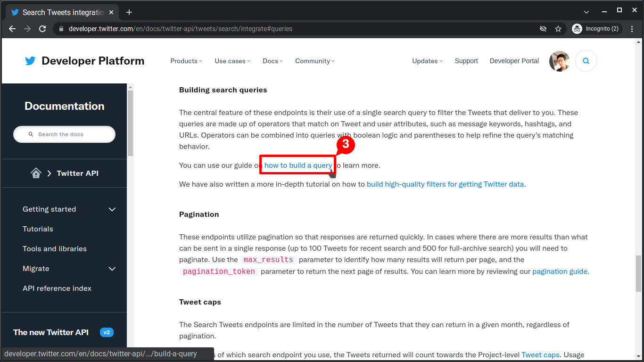The height and width of the screenshot is (362, 644).
Task: Open a new browser tab
Action: pos(129,12)
